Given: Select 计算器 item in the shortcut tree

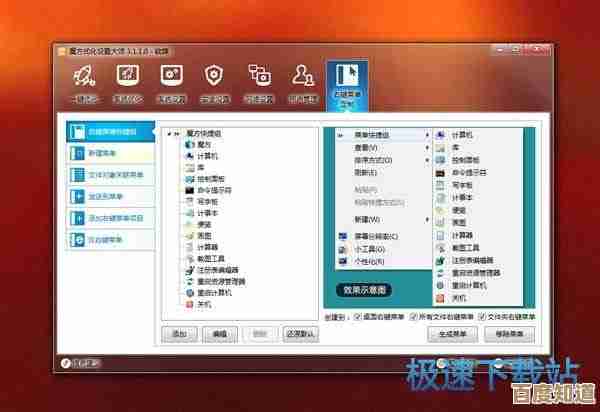Looking at the screenshot, I should coord(202,247).
